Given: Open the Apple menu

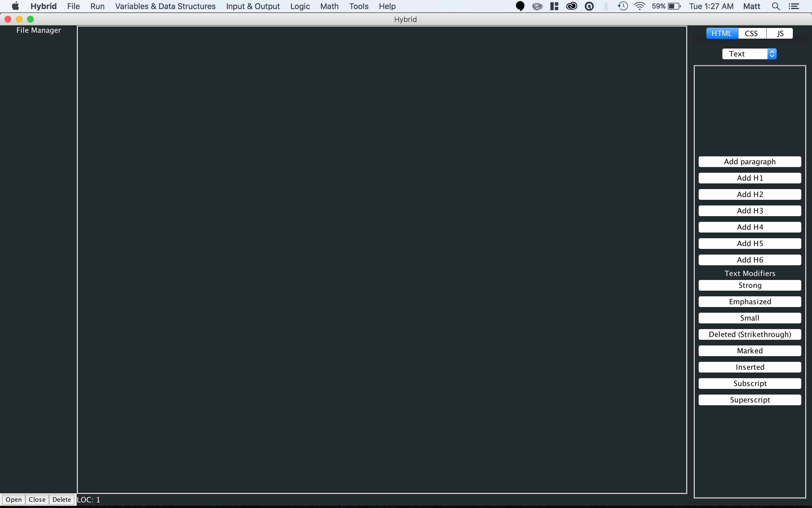Looking at the screenshot, I should click(16, 6).
